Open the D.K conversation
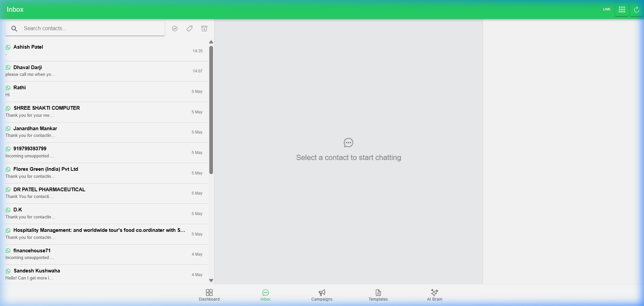Viewport: 644px width, 306px height. (107, 214)
